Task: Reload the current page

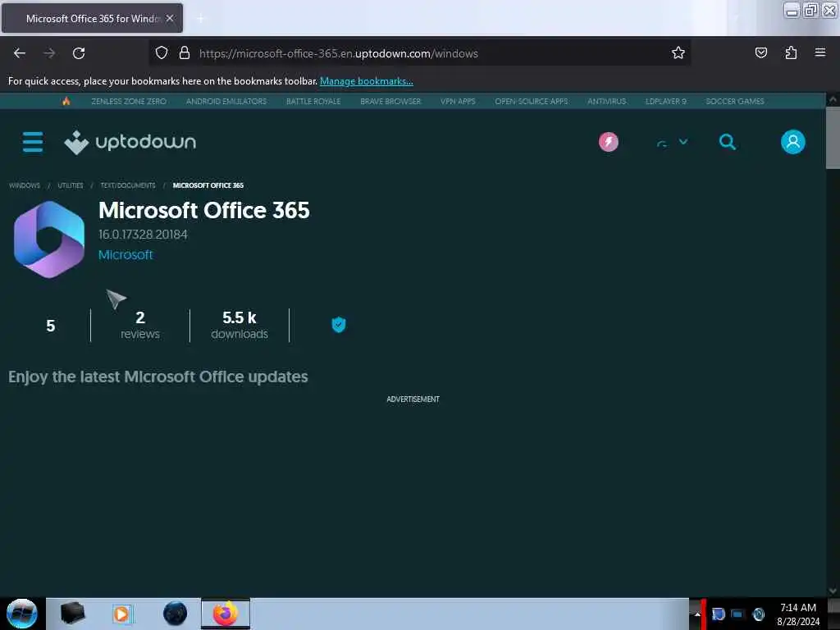Action: (79, 53)
